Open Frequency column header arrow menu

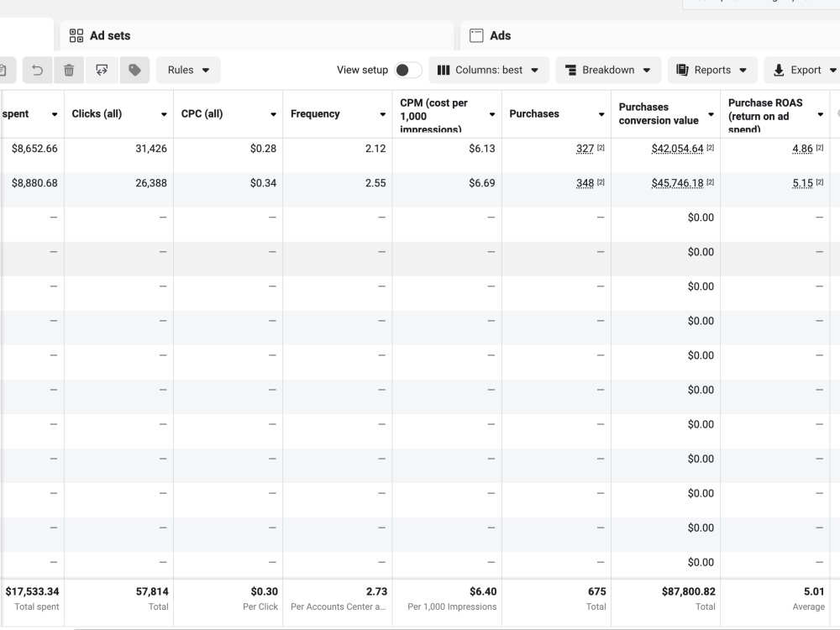(x=382, y=114)
